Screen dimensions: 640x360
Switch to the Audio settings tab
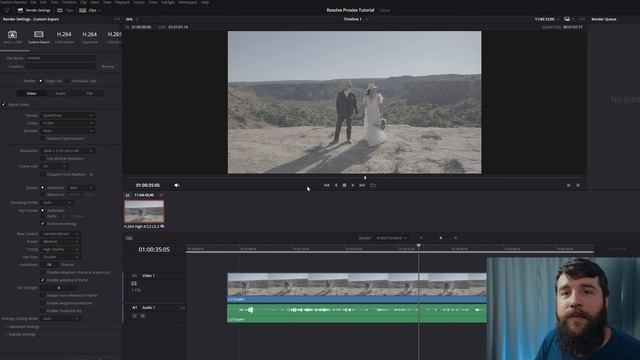[x=60, y=93]
